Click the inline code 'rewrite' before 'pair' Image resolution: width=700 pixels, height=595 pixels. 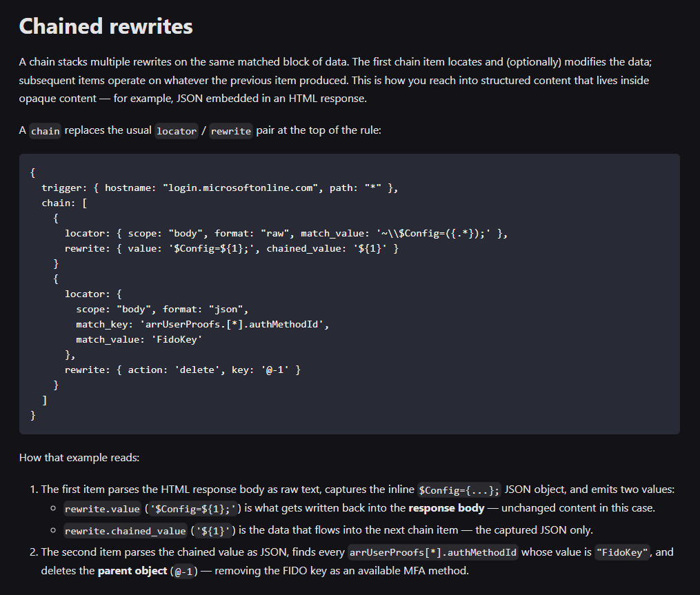[231, 131]
